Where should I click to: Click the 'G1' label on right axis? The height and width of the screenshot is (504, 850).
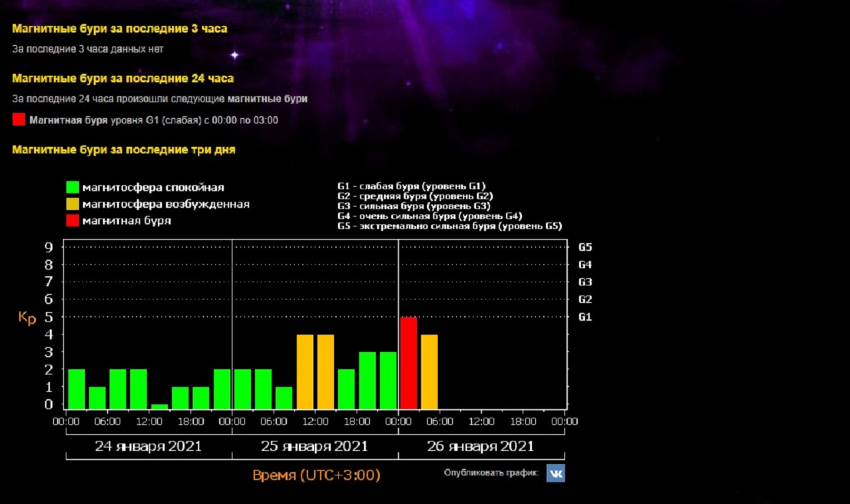click(585, 317)
